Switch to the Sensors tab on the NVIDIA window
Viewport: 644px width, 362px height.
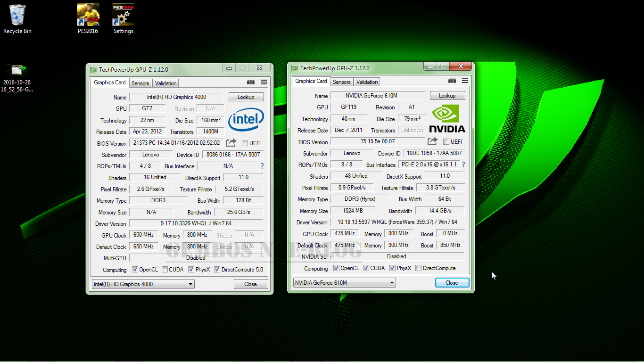click(x=341, y=82)
